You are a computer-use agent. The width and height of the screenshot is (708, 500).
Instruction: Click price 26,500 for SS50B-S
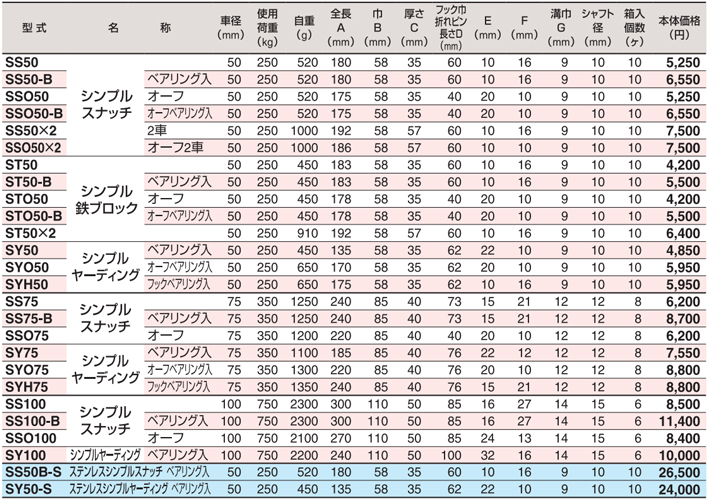[679, 473]
